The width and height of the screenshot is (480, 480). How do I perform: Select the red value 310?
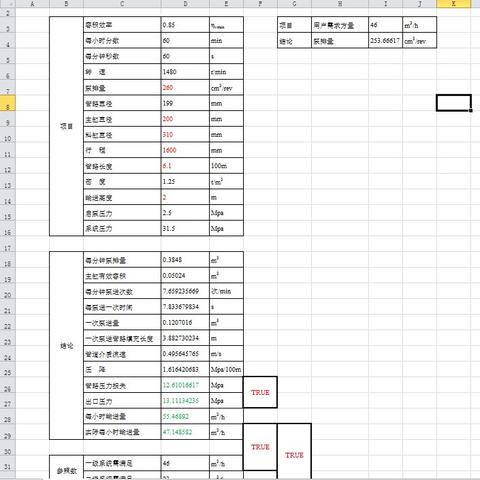tap(185, 135)
